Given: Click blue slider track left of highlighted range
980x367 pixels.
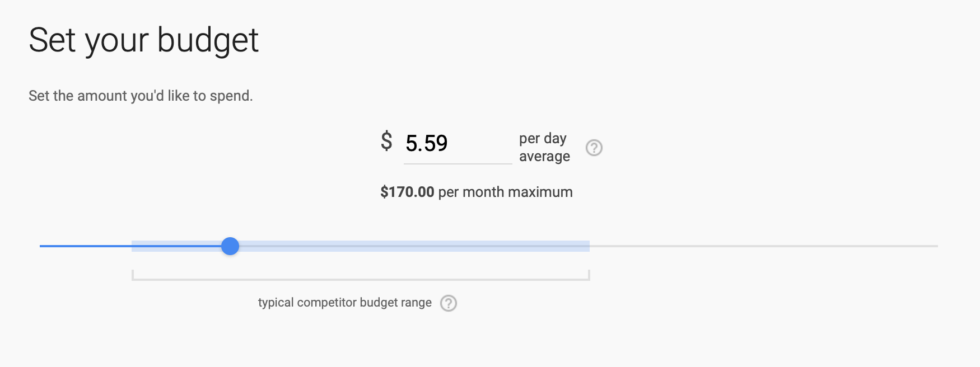Looking at the screenshot, I should tap(84, 246).
